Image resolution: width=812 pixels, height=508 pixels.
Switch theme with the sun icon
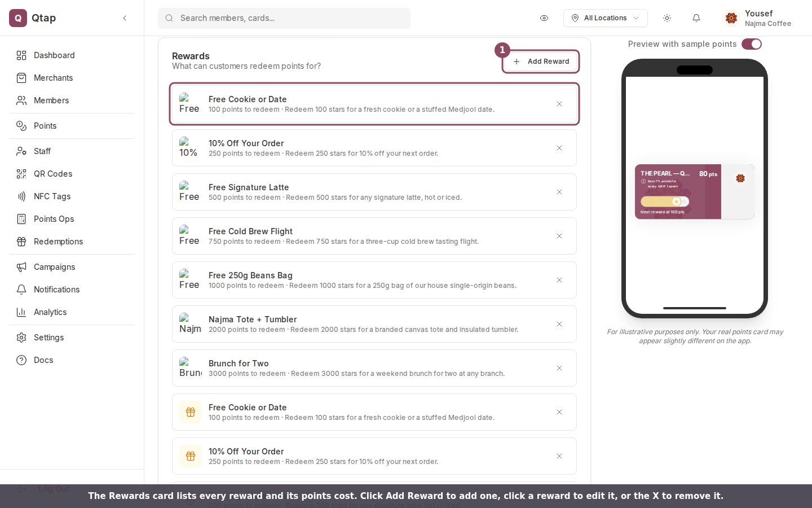667,18
